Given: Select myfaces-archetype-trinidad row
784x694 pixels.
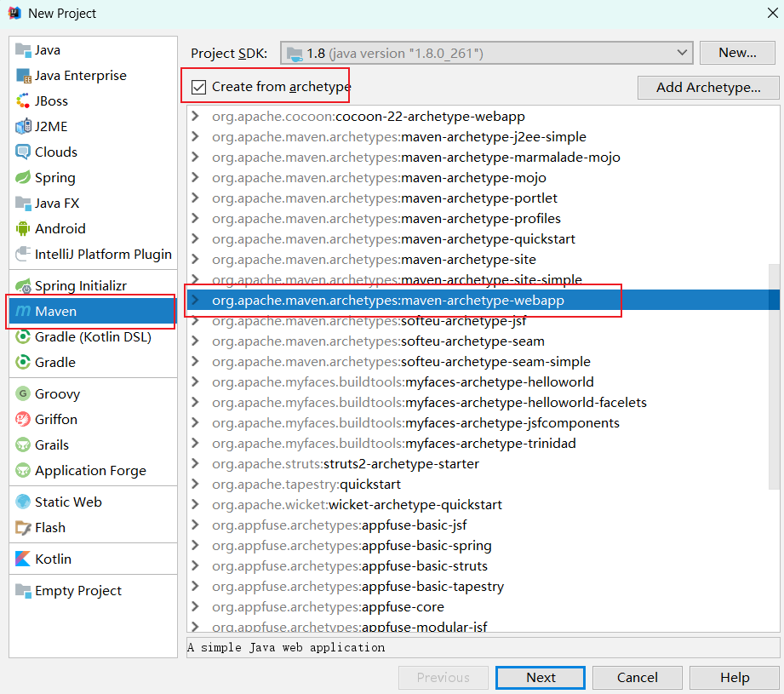Looking at the screenshot, I should click(483, 444).
